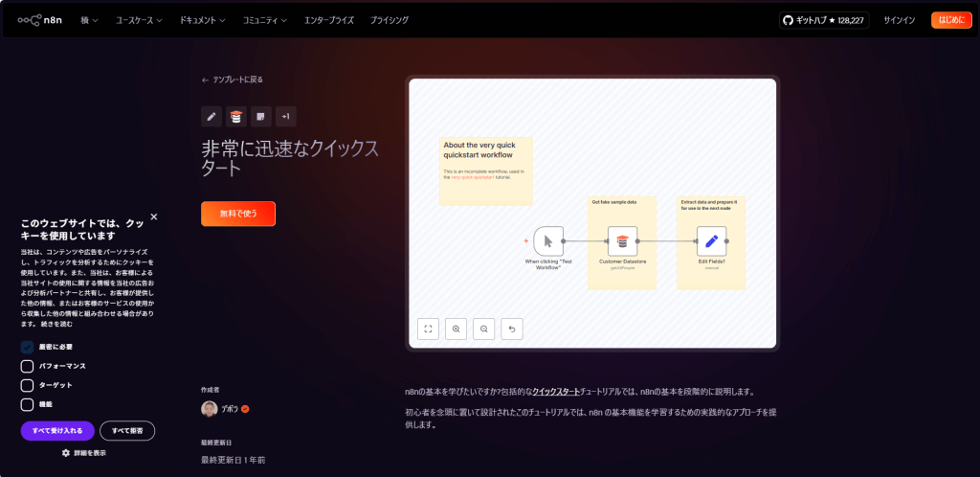Open the GitHub star button
The image size is (980, 477).
click(x=824, y=20)
